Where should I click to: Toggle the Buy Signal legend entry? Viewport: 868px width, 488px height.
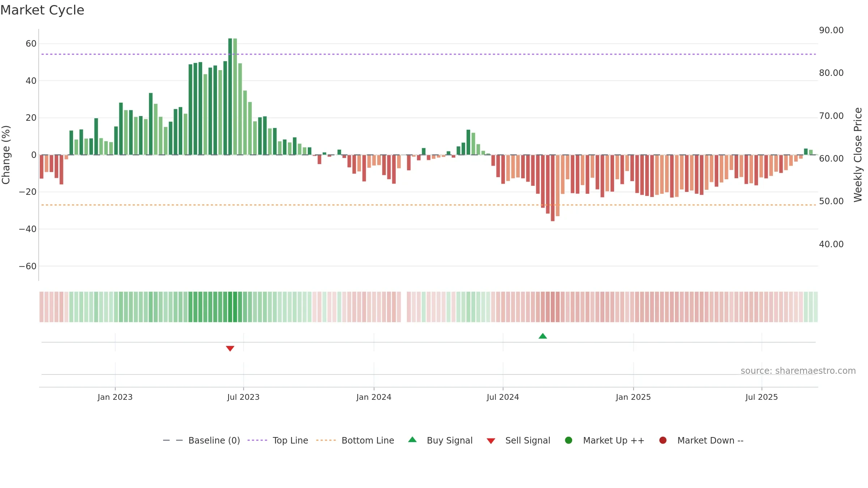tap(441, 440)
